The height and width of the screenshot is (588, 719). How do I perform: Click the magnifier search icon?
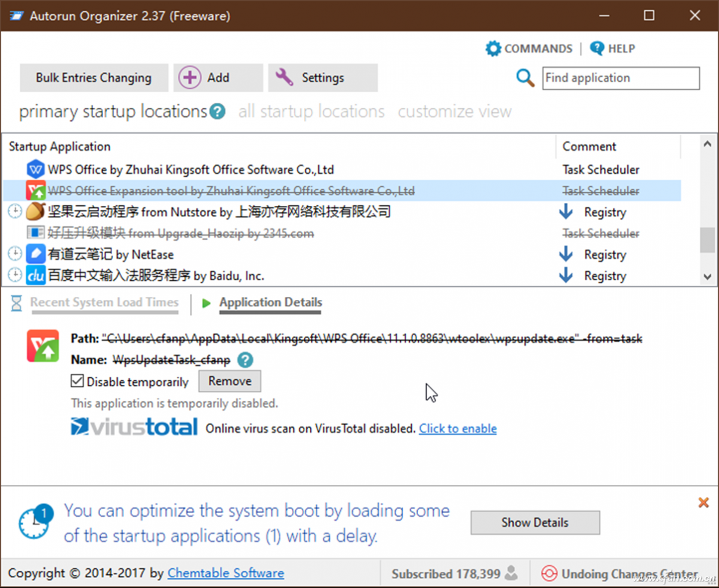point(525,78)
